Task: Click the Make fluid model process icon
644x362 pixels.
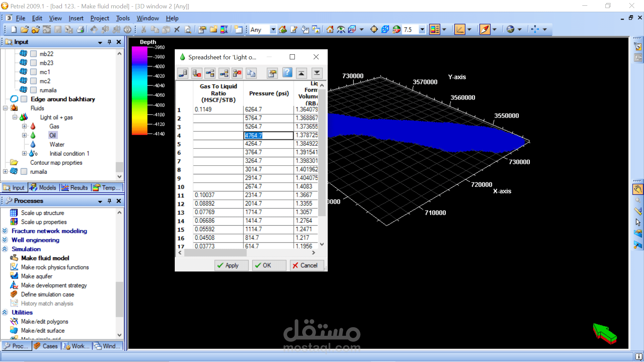Action: (x=14, y=258)
